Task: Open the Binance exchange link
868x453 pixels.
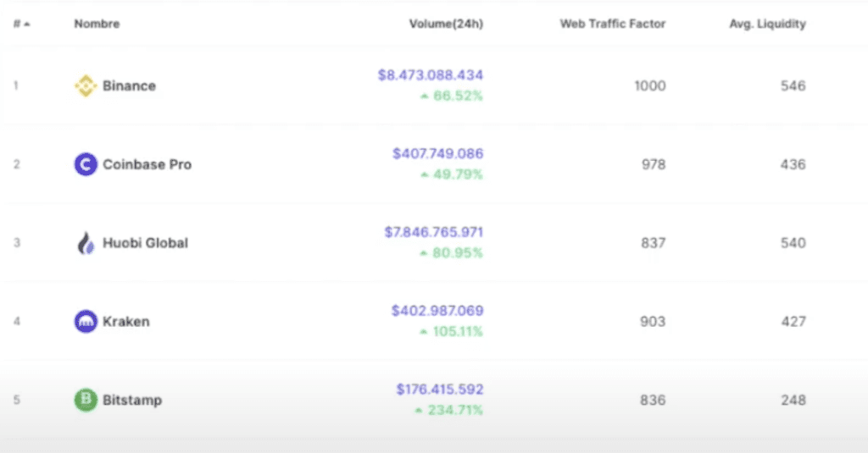Action: pos(129,86)
